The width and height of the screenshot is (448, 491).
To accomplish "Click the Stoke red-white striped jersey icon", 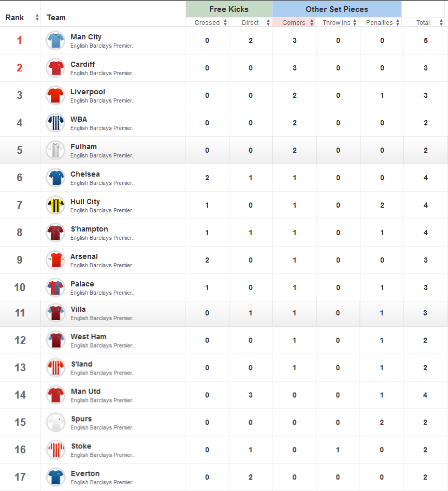I will (x=56, y=450).
